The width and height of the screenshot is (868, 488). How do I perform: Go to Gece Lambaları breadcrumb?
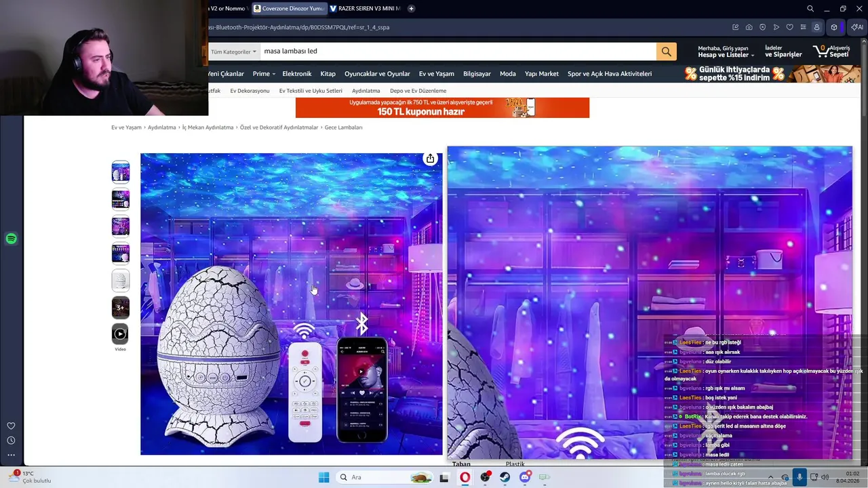[x=344, y=127]
